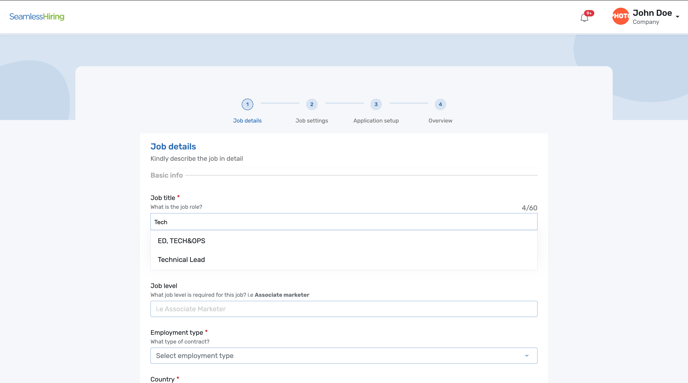Open the Job settings step label
This screenshot has width=688, height=383.
[312, 121]
